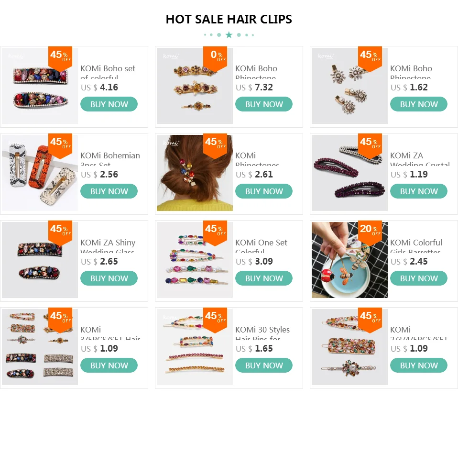
Task: Open the flower-shaped gold hair clips thumbnail
Action: 195,86
